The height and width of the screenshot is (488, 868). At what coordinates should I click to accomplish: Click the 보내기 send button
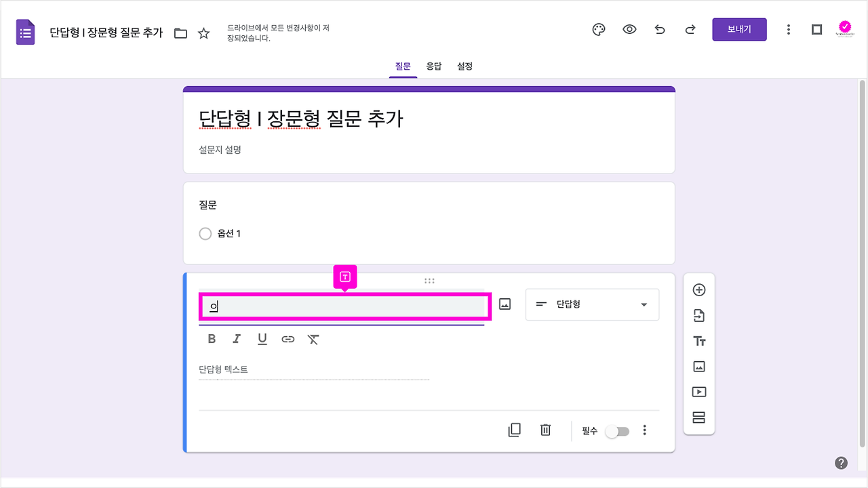pos(739,29)
